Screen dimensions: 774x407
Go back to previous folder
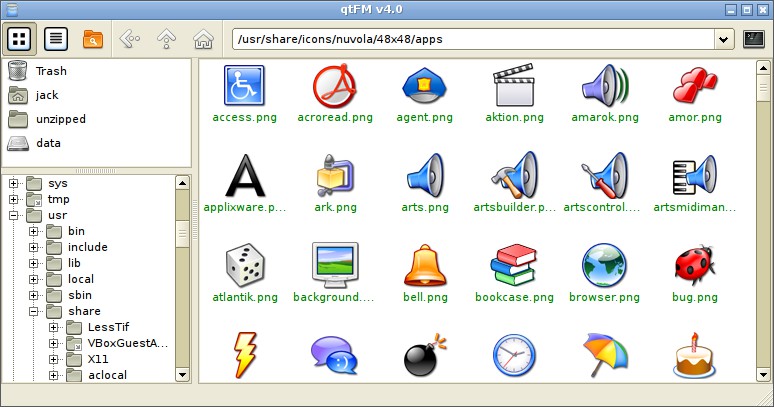(x=130, y=38)
